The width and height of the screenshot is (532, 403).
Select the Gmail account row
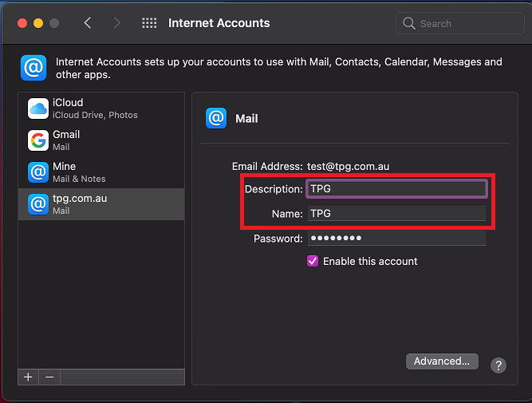101,140
